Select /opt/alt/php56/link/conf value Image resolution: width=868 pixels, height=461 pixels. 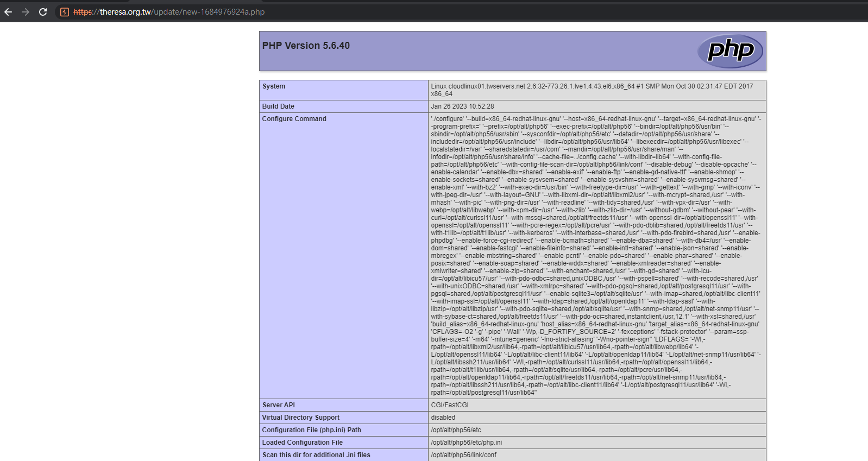click(x=464, y=455)
